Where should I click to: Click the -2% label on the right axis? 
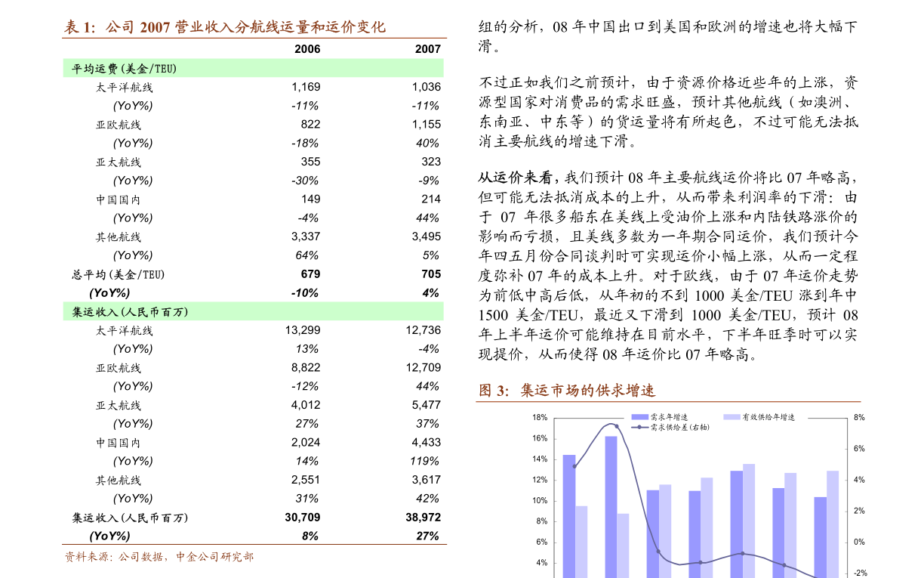click(x=860, y=573)
